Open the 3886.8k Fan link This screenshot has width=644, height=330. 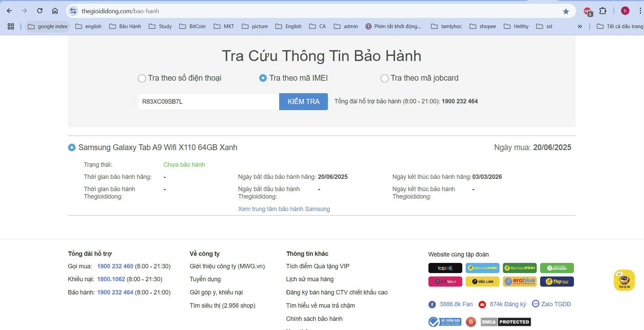coord(456,304)
